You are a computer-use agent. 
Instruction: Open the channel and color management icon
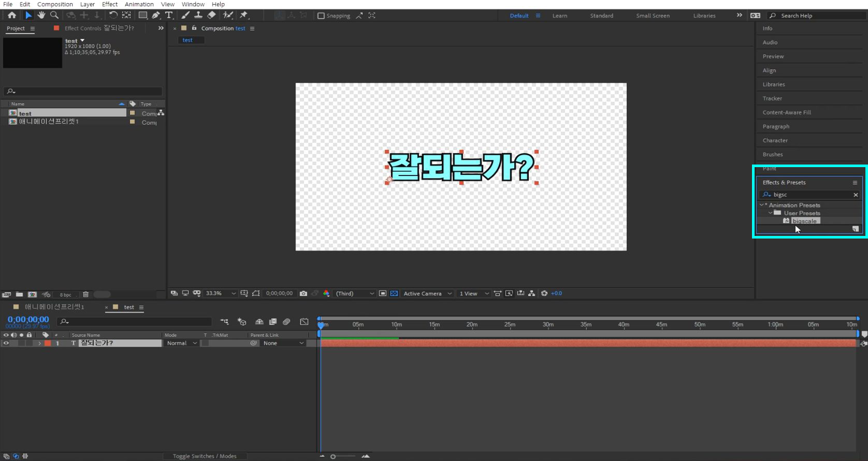[x=326, y=293]
